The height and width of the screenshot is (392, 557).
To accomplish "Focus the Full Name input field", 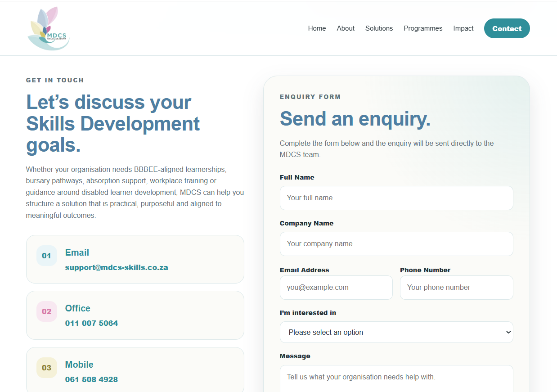I will [396, 198].
